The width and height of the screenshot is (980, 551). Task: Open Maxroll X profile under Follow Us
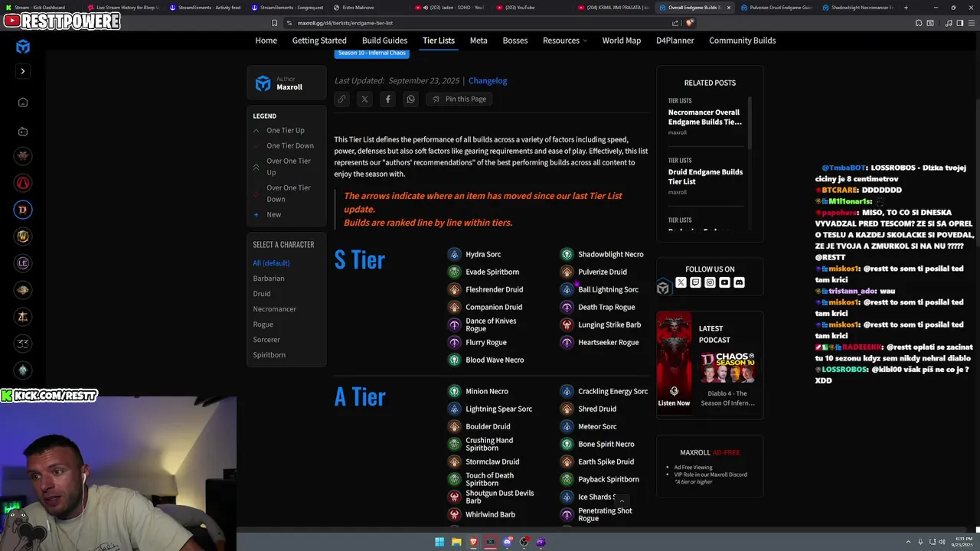click(681, 282)
